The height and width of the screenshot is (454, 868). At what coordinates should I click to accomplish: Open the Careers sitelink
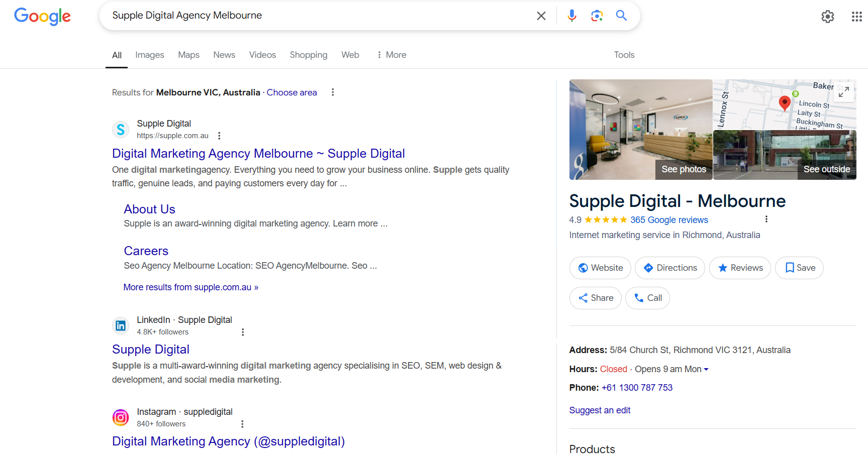point(146,251)
